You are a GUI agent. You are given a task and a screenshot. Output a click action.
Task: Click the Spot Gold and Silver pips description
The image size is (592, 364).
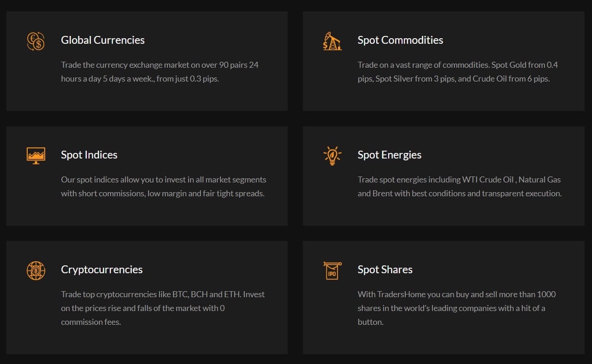[x=458, y=71]
